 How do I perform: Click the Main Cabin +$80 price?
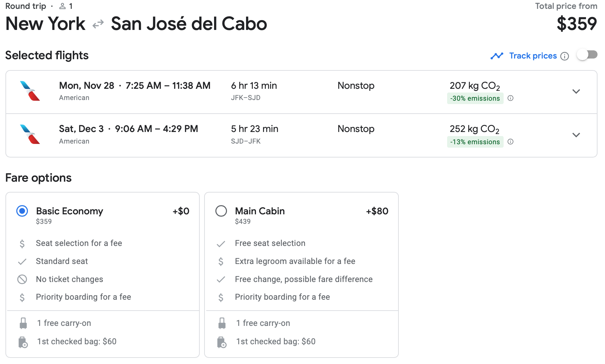pos(377,211)
